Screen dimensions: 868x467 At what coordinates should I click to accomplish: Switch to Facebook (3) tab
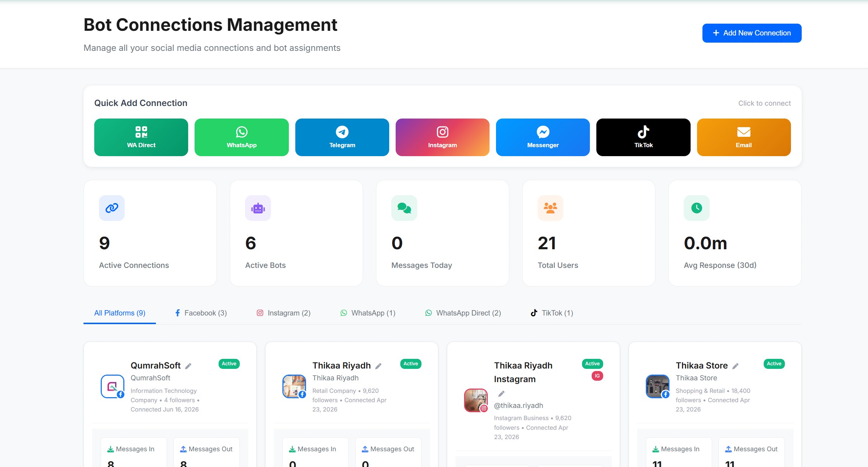(201, 313)
